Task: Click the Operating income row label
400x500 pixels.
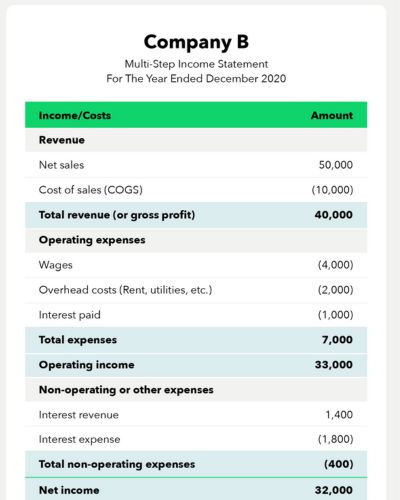Action: (87, 365)
